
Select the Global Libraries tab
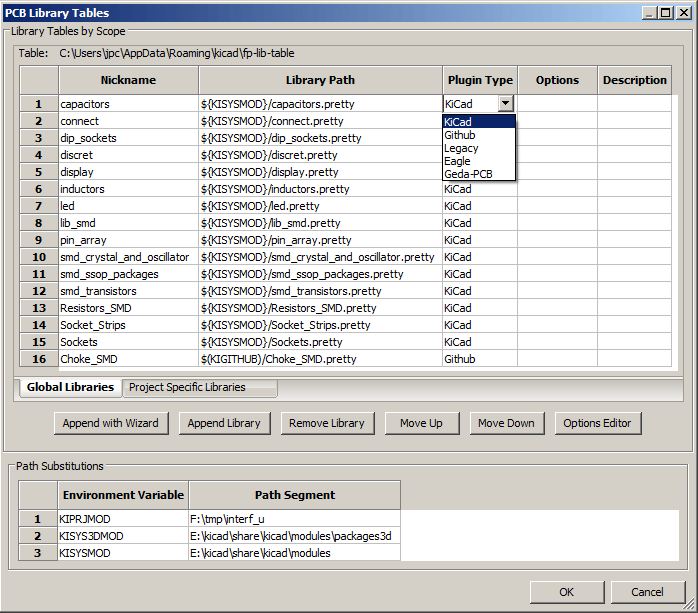click(x=70, y=387)
